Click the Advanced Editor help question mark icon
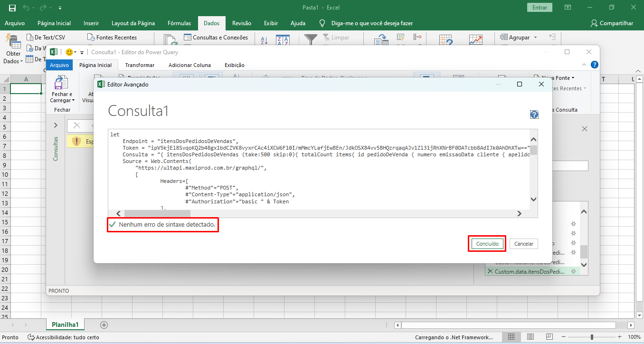The image size is (644, 344). pos(534,115)
